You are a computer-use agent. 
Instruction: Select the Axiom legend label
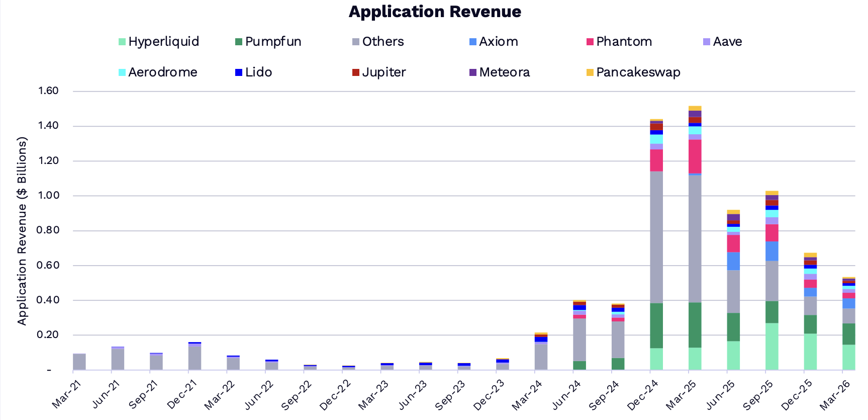(x=499, y=42)
